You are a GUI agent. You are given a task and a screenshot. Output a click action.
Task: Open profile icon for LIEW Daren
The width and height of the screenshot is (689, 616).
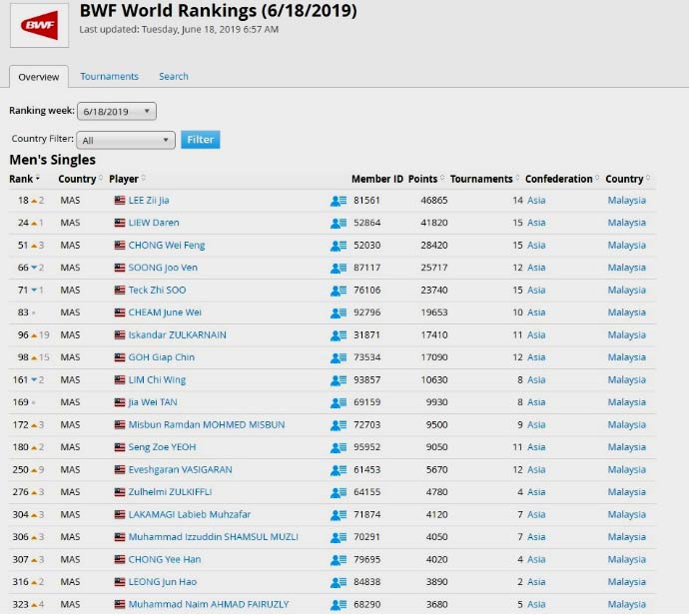click(338, 224)
